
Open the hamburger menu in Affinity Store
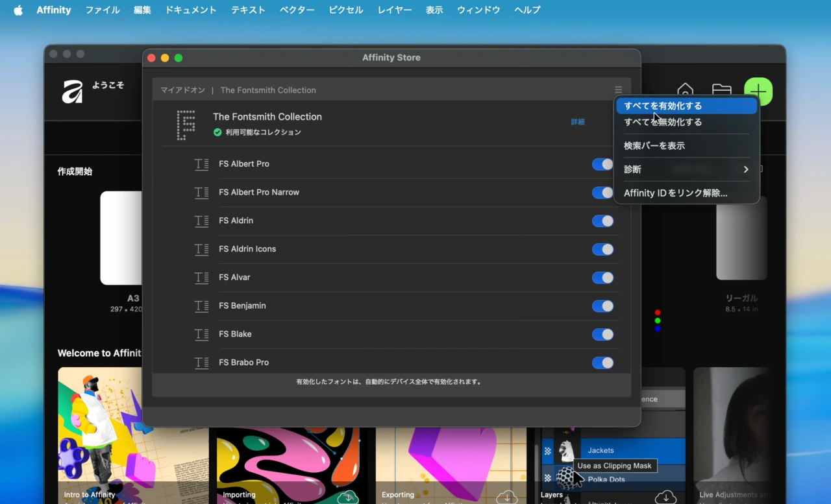tap(618, 90)
